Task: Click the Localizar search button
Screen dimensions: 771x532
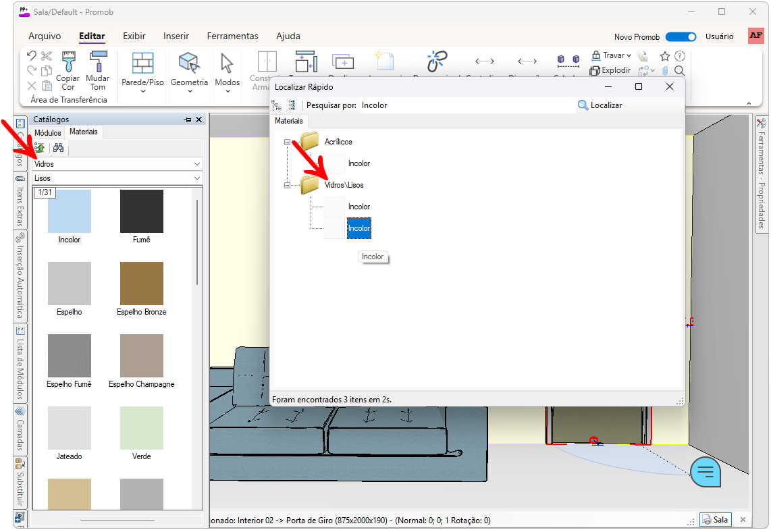Action: tap(600, 105)
